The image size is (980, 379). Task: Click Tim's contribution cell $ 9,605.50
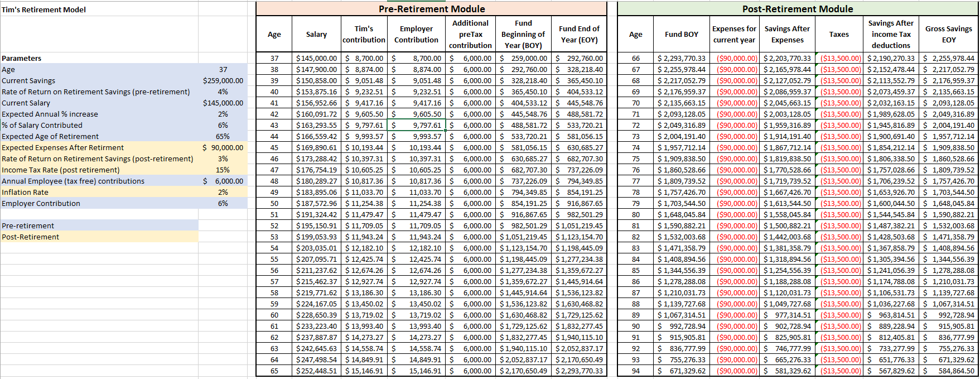[364, 114]
